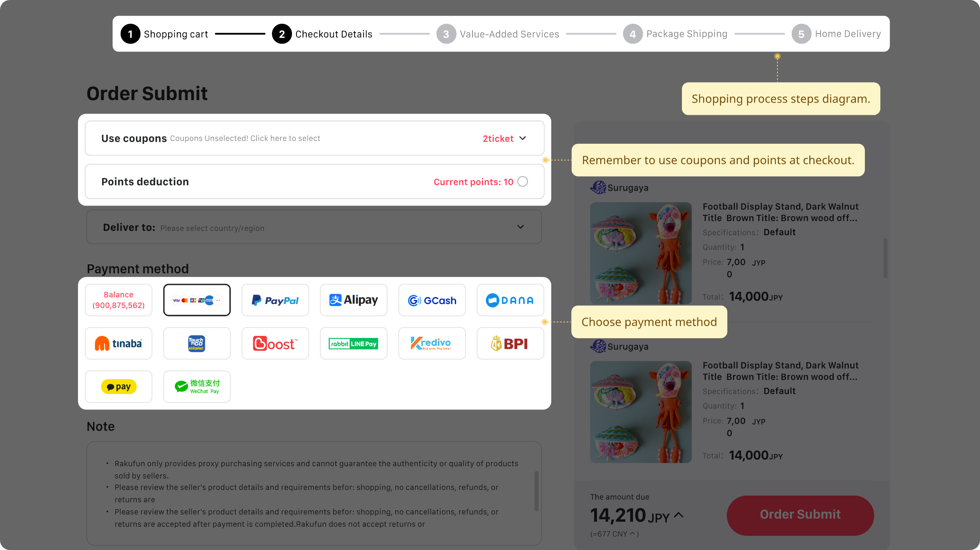The width and height of the screenshot is (980, 550).
Task: Go to Shopping cart step
Action: pyautogui.click(x=164, y=34)
